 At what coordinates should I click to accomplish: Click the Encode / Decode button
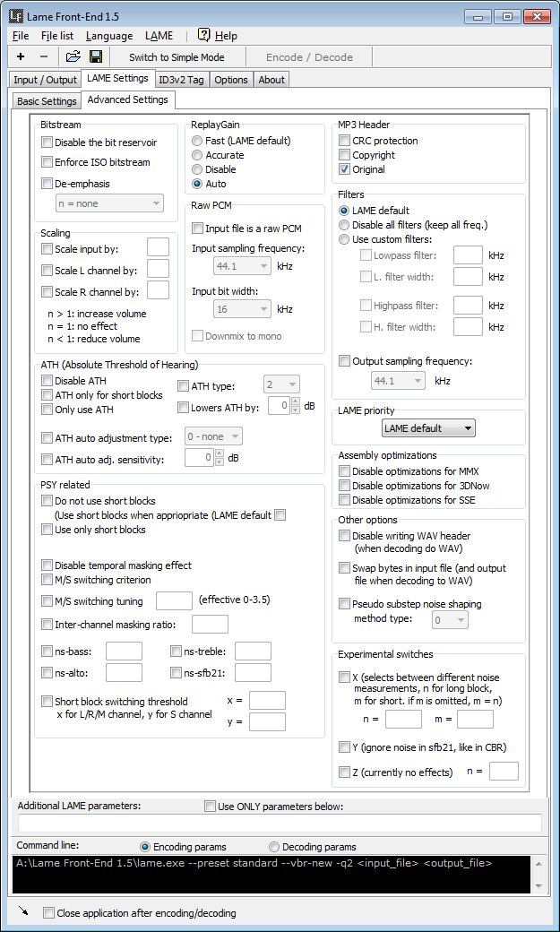[x=309, y=57]
